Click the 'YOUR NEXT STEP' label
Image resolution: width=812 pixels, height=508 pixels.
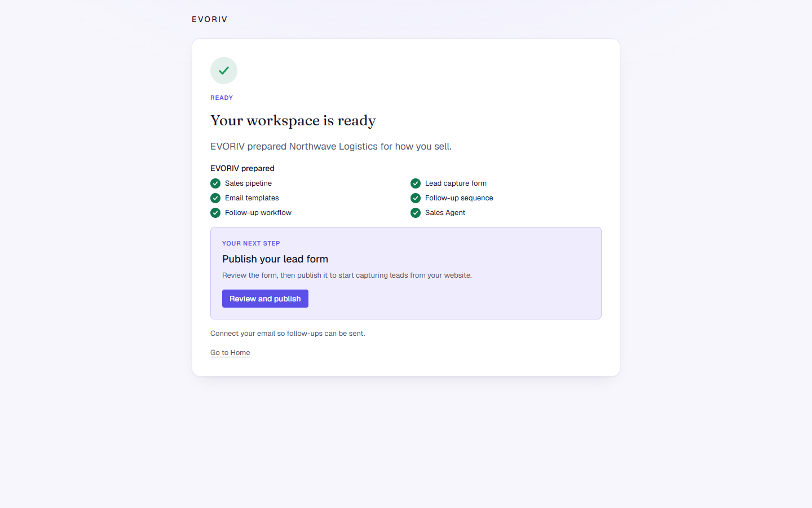[251, 243]
